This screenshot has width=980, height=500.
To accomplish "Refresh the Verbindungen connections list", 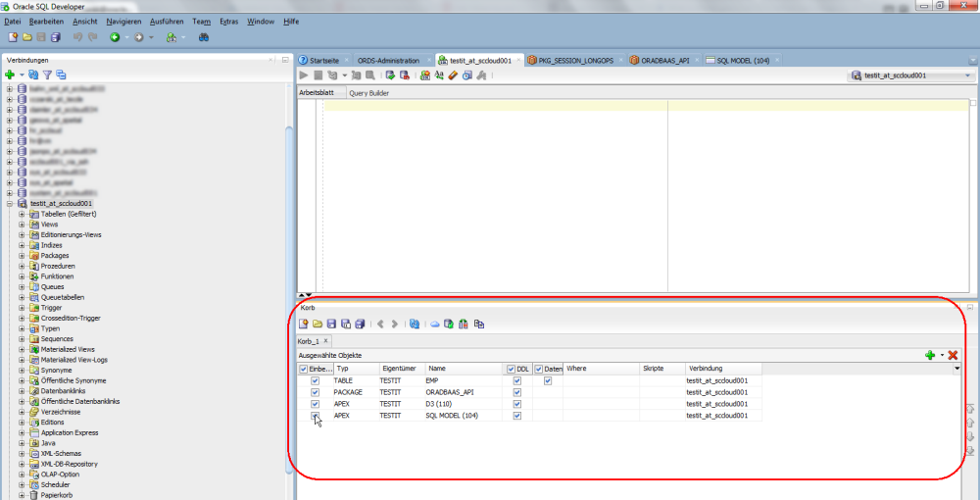I will (x=33, y=75).
